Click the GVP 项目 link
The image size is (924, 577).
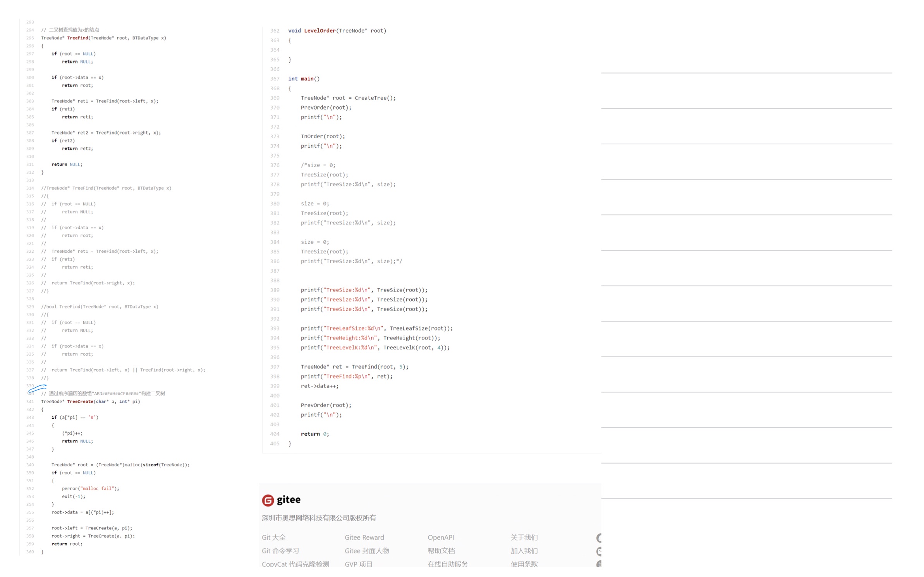[358, 564]
